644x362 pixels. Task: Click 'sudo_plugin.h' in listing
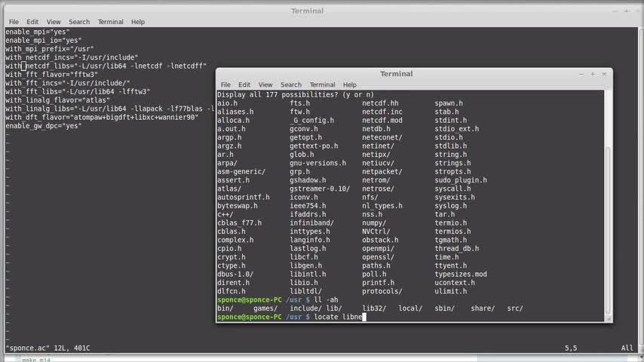click(461, 180)
